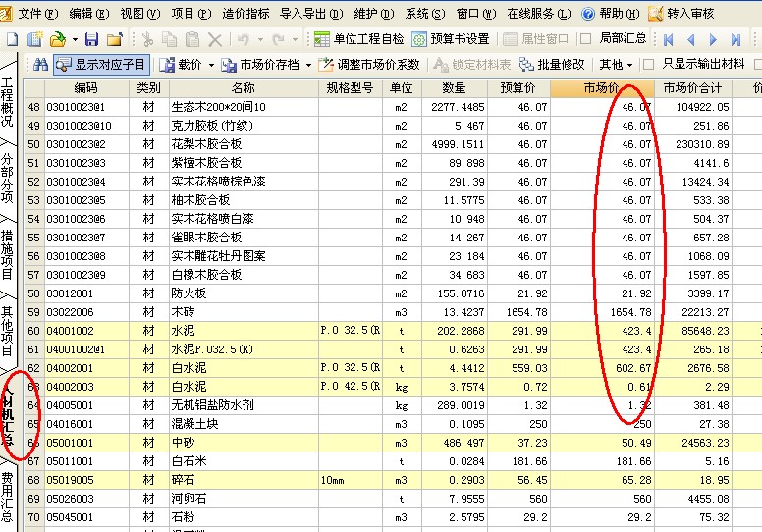Click the 转入审核 icon
The image size is (762, 532).
656,14
